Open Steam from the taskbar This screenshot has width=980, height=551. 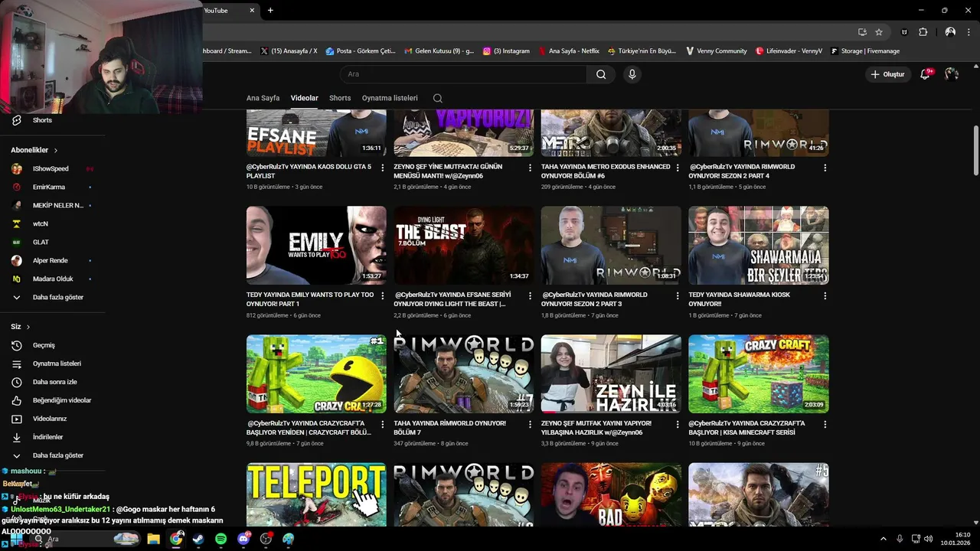tap(198, 539)
